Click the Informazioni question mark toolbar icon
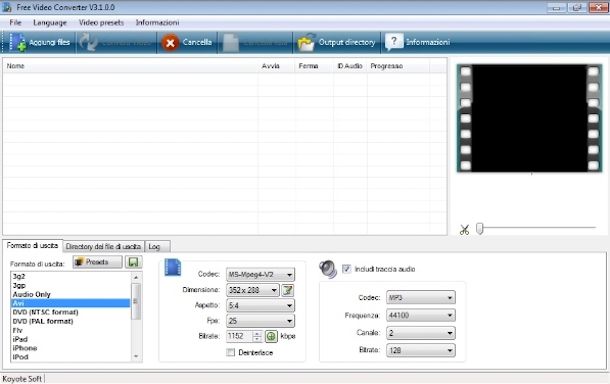 pos(393,42)
